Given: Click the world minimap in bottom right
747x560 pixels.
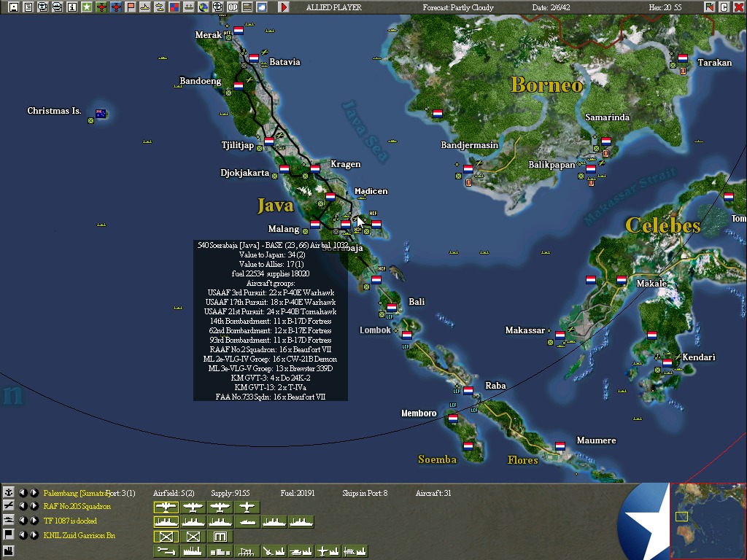Looking at the screenshot, I should (708, 521).
